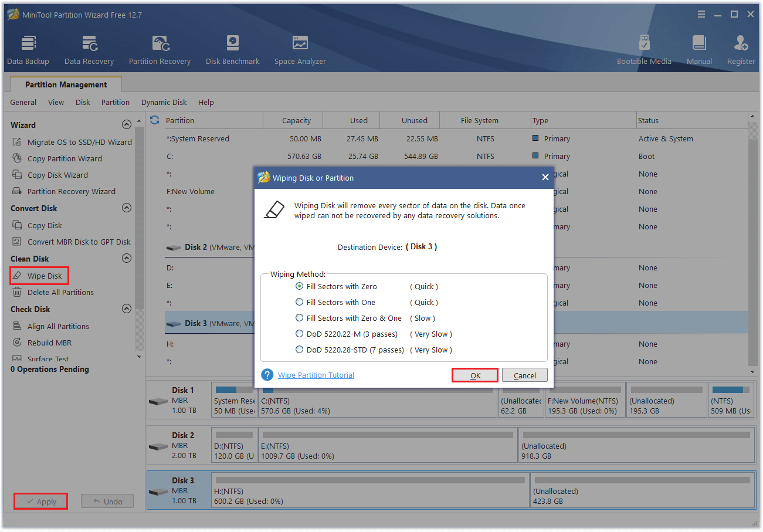Screen dimensions: 763x532
Task: Open the Dynamic Disk menu
Action: tap(164, 102)
